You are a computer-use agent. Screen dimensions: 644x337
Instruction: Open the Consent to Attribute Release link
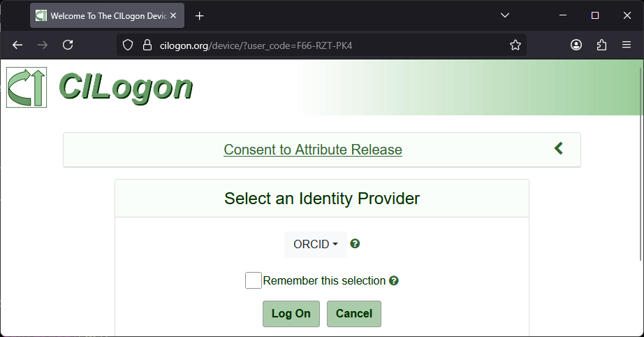tap(313, 150)
